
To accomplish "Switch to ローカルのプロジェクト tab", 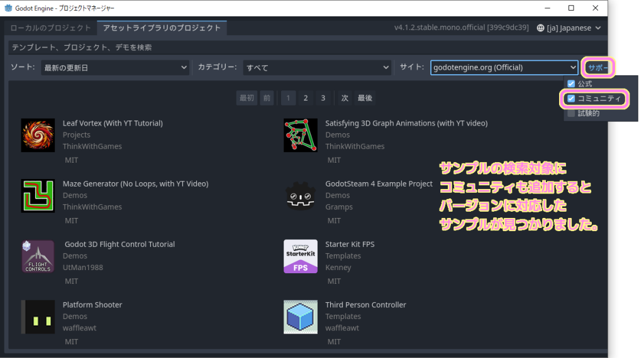I will click(50, 28).
